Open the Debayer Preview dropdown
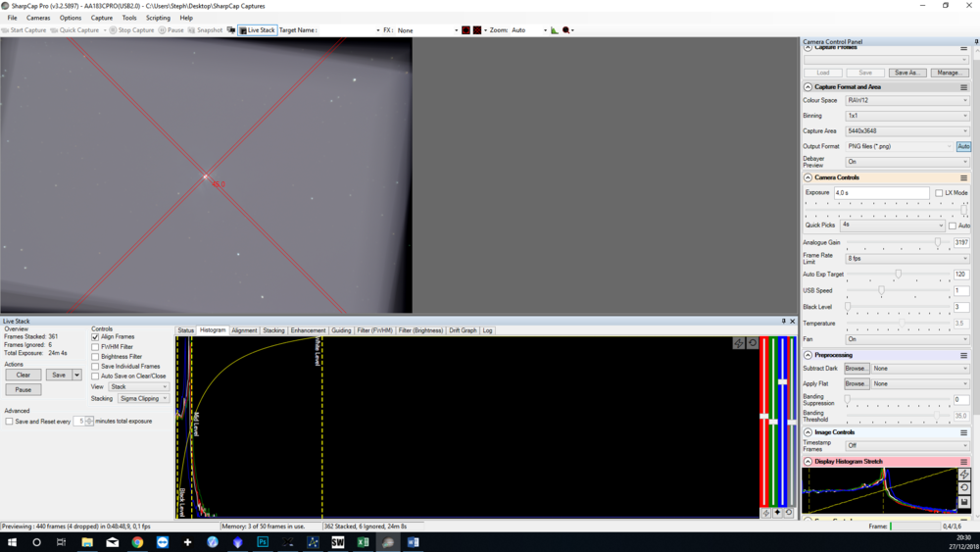980x552 pixels. tap(906, 162)
